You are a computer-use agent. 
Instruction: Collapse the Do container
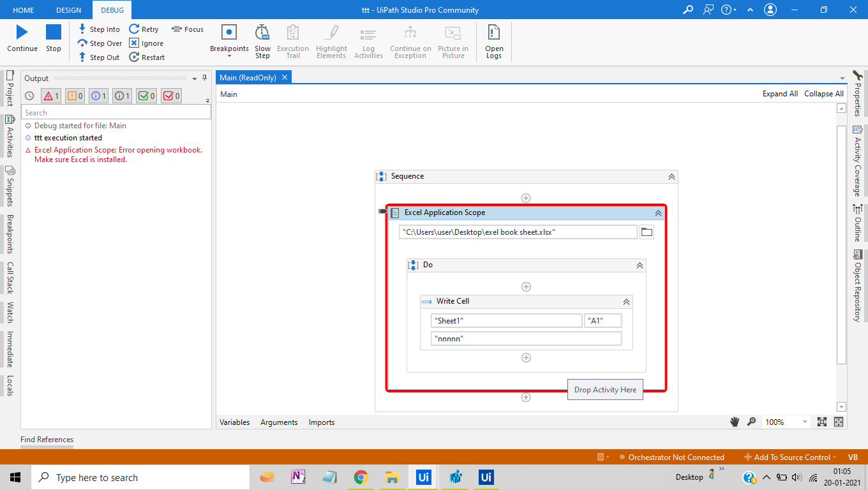pyautogui.click(x=640, y=265)
